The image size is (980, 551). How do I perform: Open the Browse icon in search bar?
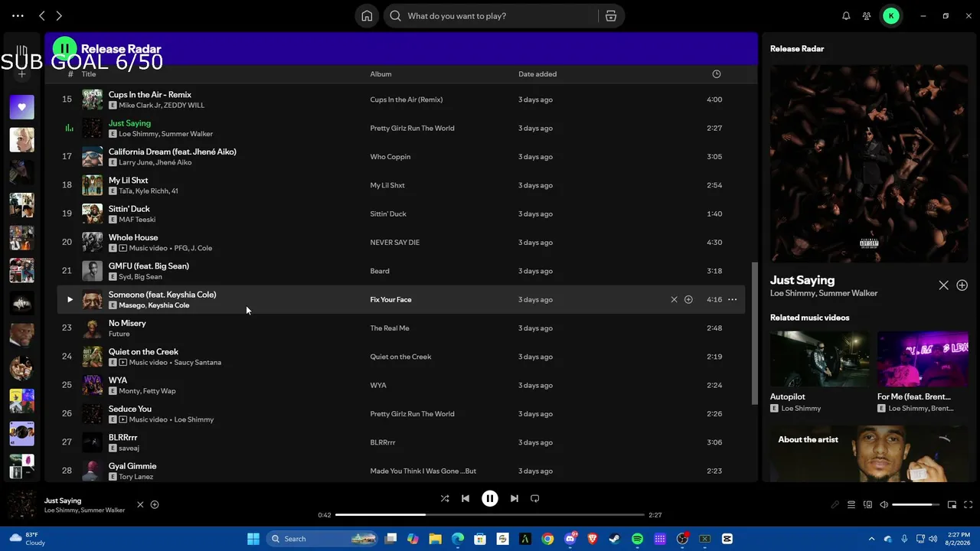(x=611, y=16)
